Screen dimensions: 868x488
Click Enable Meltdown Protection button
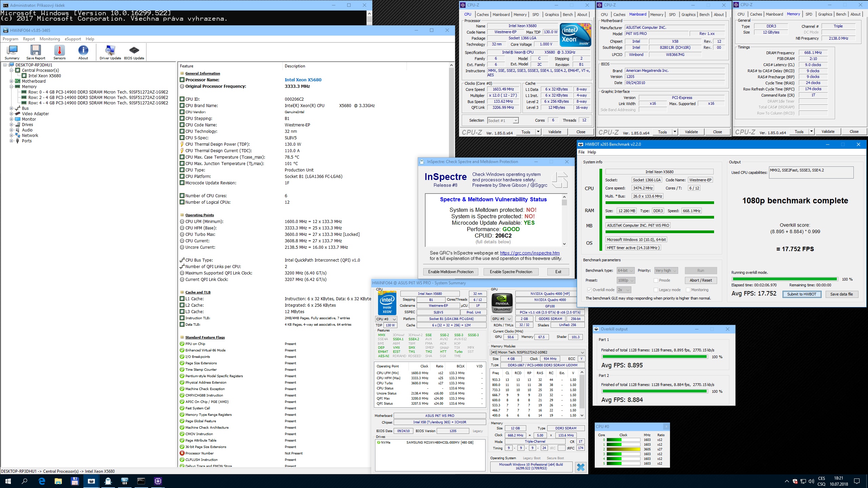(x=451, y=272)
